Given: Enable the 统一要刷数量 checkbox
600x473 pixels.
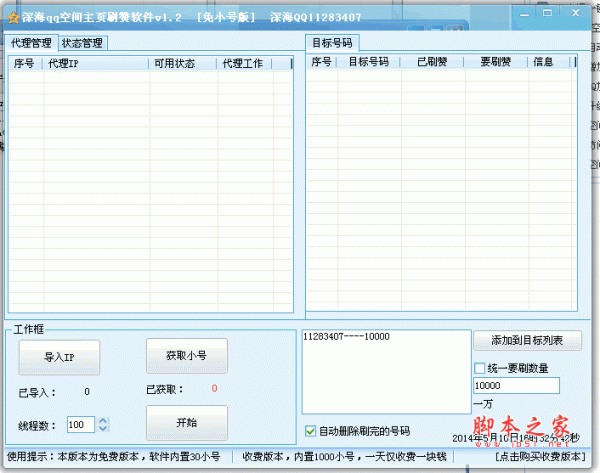Looking at the screenshot, I should coord(479,368).
